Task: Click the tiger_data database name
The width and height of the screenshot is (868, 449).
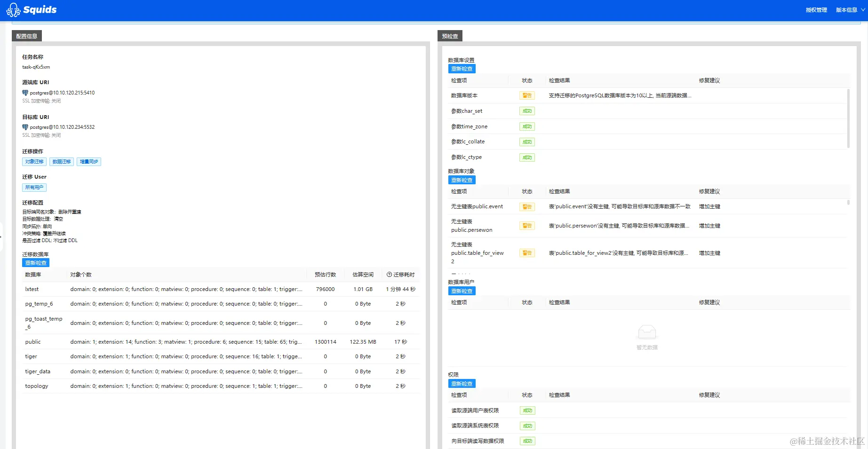Action: click(x=38, y=371)
